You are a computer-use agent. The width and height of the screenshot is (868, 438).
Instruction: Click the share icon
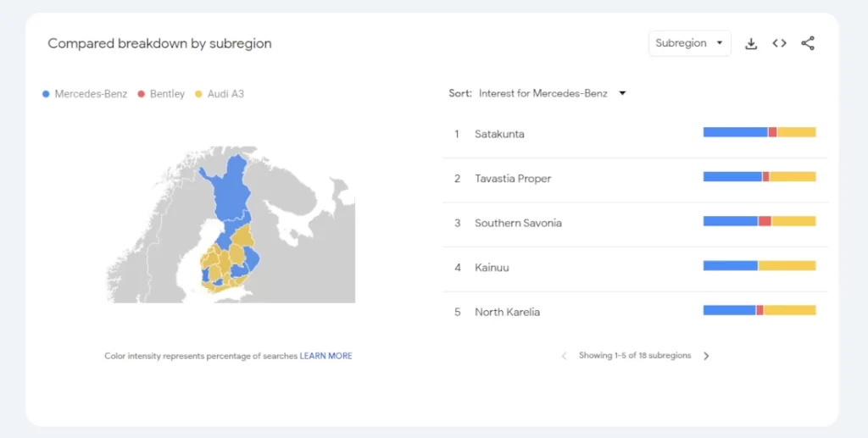(808, 43)
